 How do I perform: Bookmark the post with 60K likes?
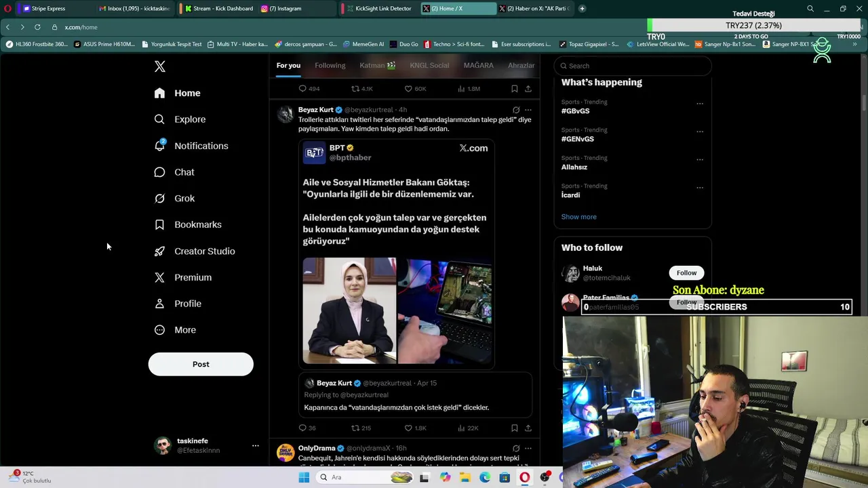coord(515,89)
